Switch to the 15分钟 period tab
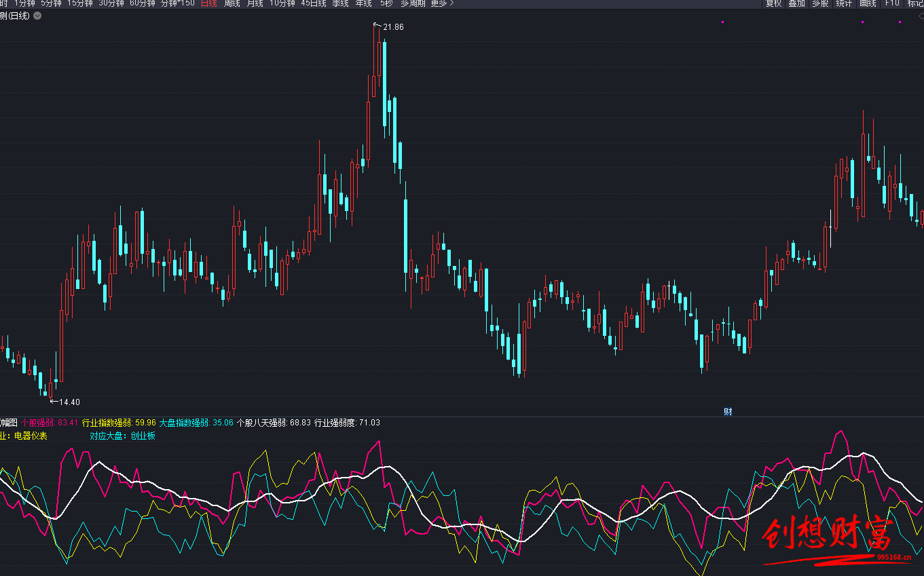Viewport: 924px width, 576px height. (x=79, y=3)
